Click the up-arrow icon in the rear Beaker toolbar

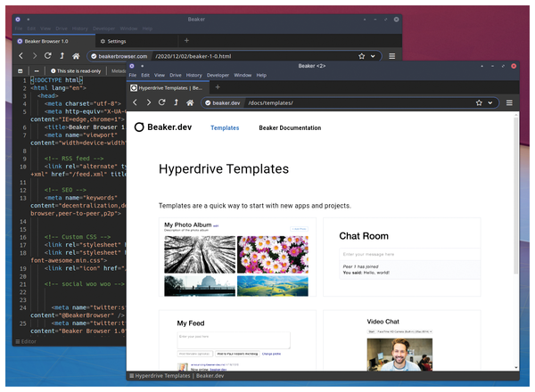[x=62, y=55]
